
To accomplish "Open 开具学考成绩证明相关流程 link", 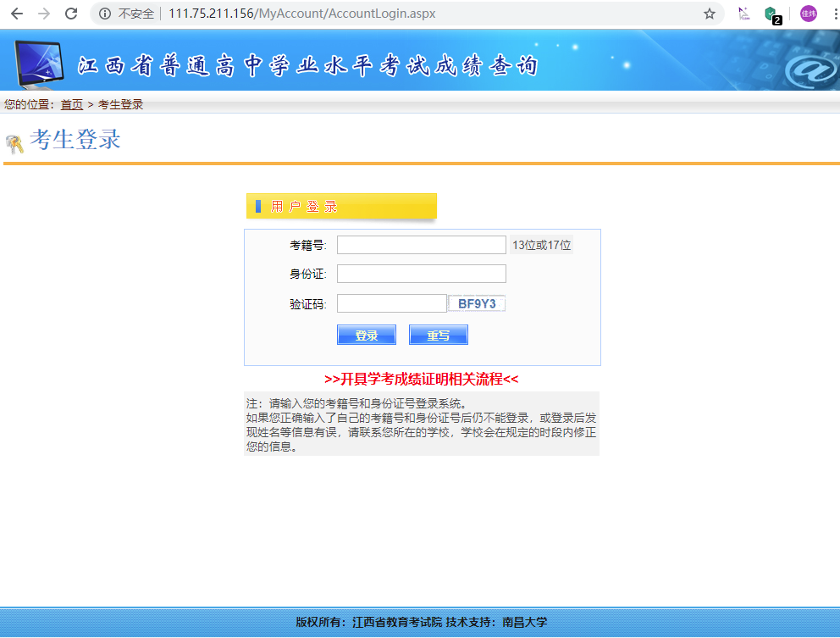I will [x=421, y=379].
